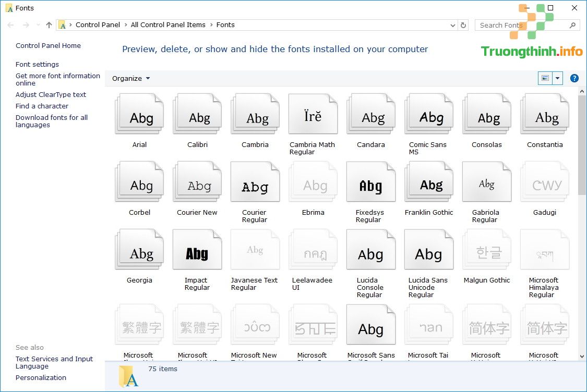Open the Organize dropdown menu

click(131, 78)
